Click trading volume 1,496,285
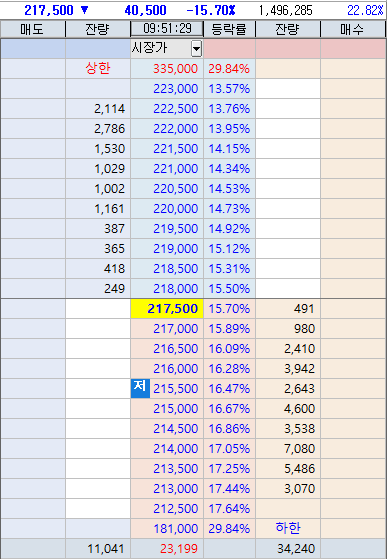Viewport: 387px width, 559px height. click(285, 10)
